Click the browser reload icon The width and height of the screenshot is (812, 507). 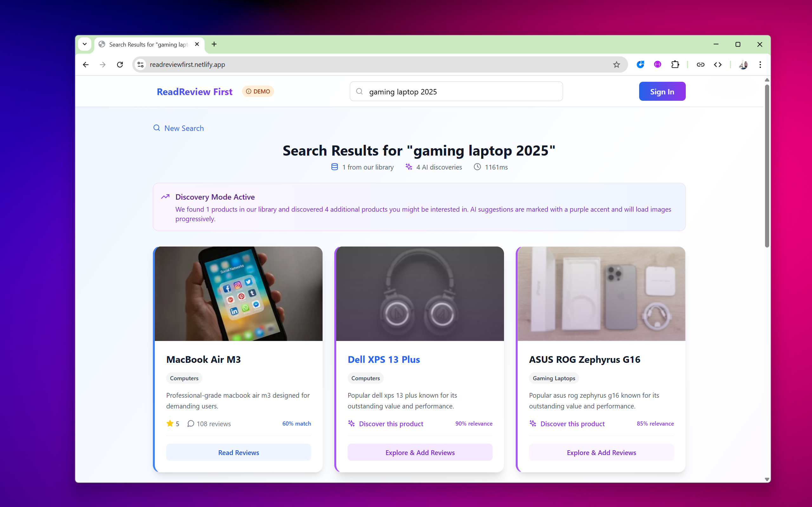pyautogui.click(x=120, y=64)
